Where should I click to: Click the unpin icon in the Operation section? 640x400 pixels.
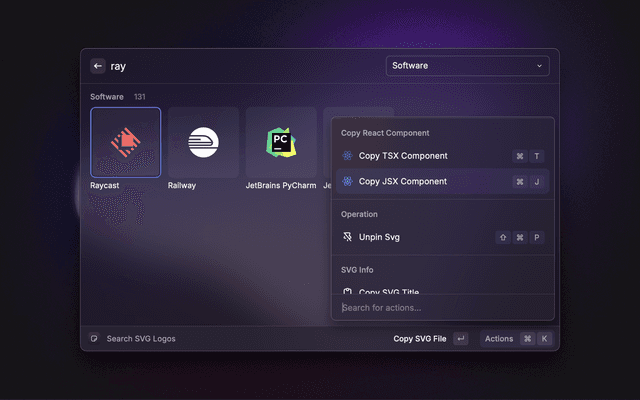(x=347, y=238)
